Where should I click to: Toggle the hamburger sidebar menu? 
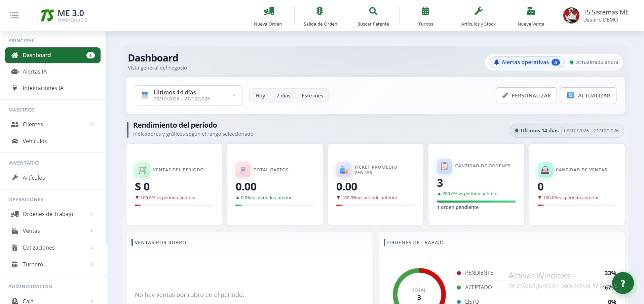(x=14, y=15)
